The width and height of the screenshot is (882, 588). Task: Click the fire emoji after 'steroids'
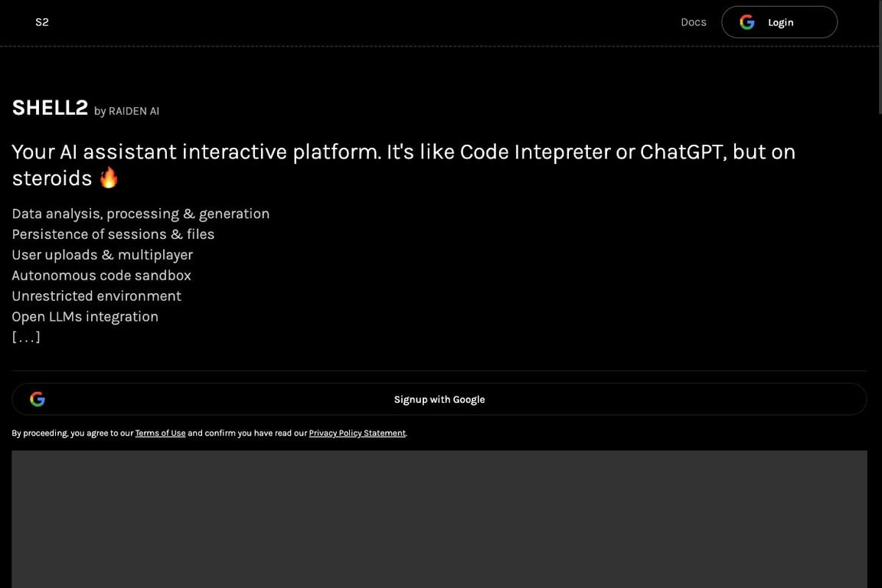pos(109,178)
